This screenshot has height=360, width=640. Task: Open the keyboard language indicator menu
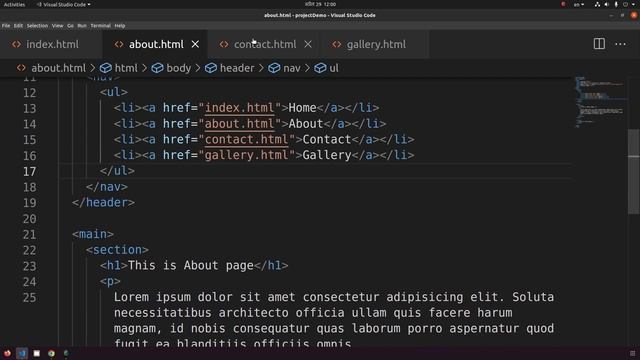pos(579,4)
